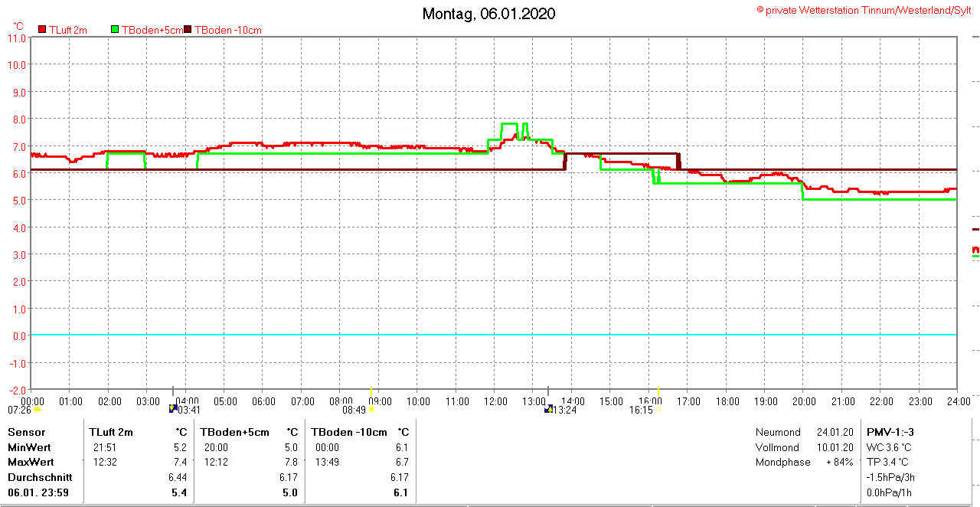Click the moon icon next to 13:24
Viewport: 980px width, 507px height.
pos(548,409)
